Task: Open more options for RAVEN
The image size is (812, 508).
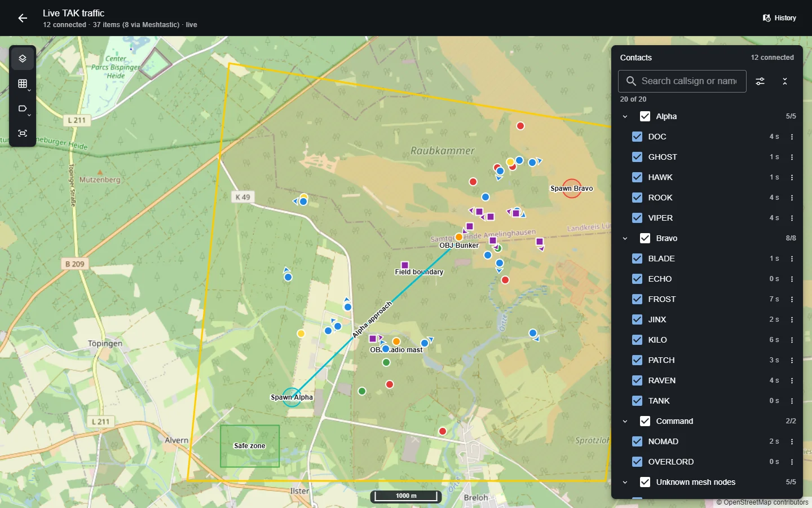Action: (792, 380)
